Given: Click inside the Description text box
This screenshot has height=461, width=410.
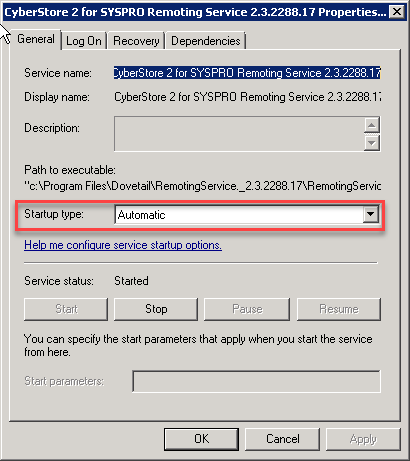Looking at the screenshot, I should pos(239,134).
